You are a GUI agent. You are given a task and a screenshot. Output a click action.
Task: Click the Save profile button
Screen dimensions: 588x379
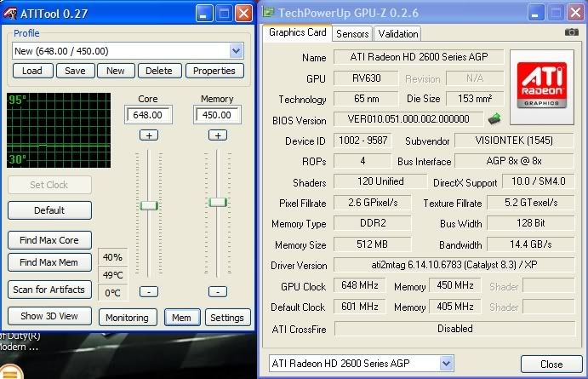click(75, 71)
